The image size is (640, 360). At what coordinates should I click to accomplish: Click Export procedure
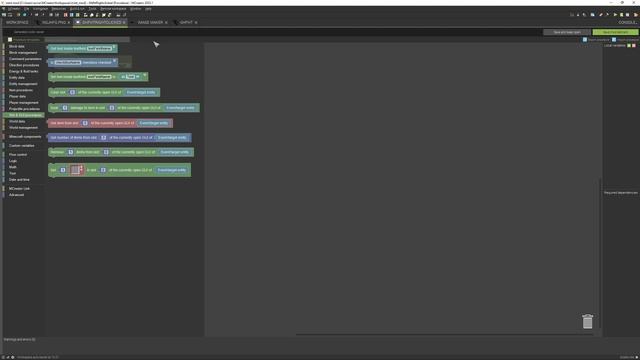coord(596,40)
